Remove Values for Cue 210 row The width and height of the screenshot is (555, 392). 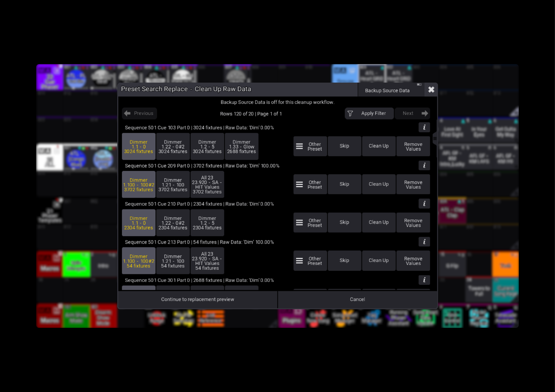point(413,223)
